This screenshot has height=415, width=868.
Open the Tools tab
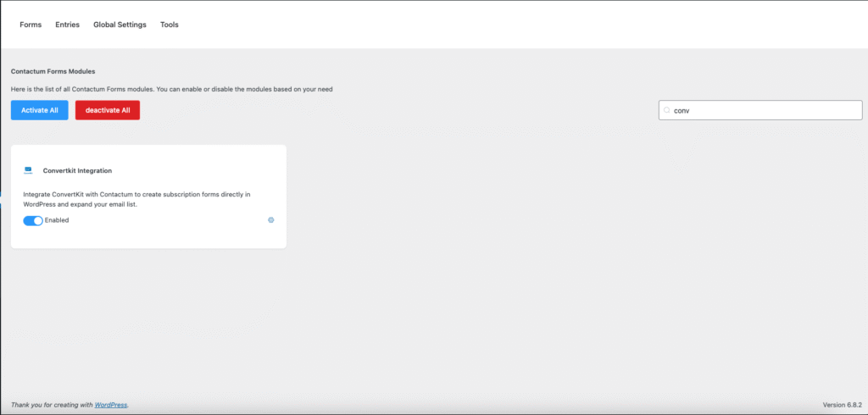(x=170, y=25)
